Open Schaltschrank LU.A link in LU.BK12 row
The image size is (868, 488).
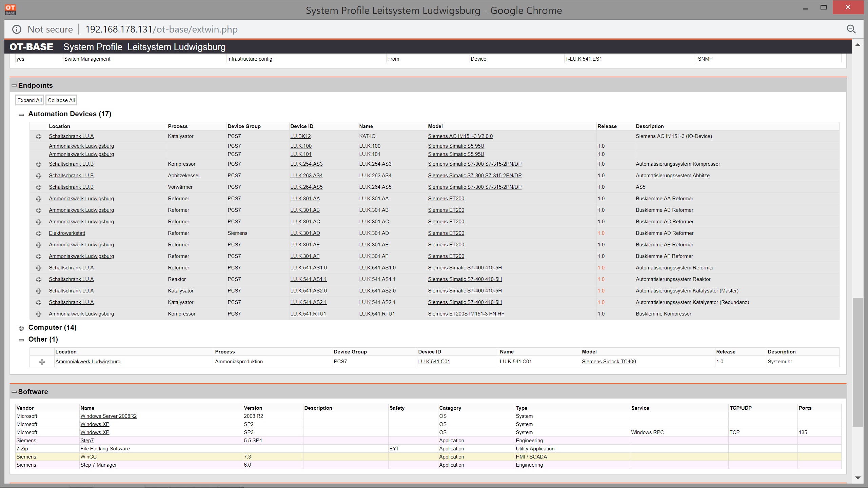[x=71, y=136]
